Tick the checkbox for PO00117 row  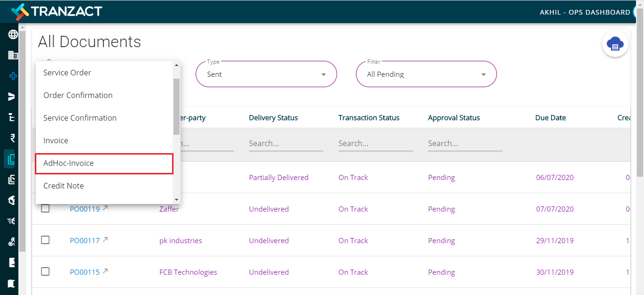(x=45, y=240)
